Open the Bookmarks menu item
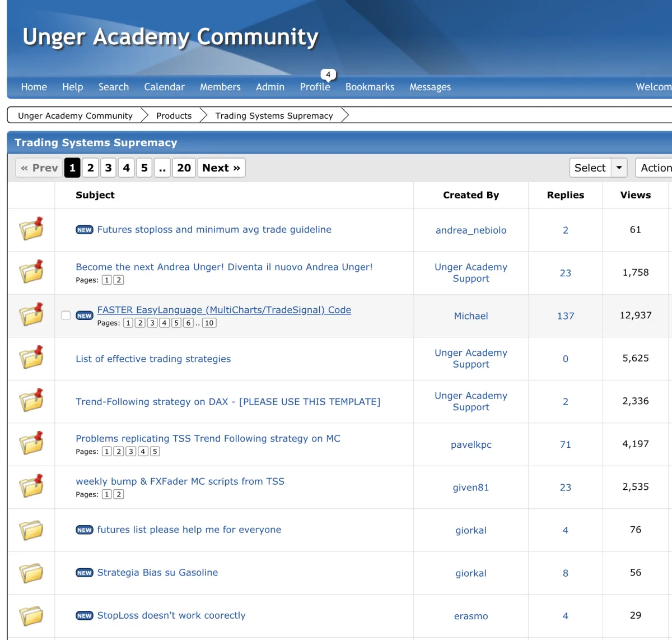This screenshot has width=672, height=640. click(x=370, y=87)
